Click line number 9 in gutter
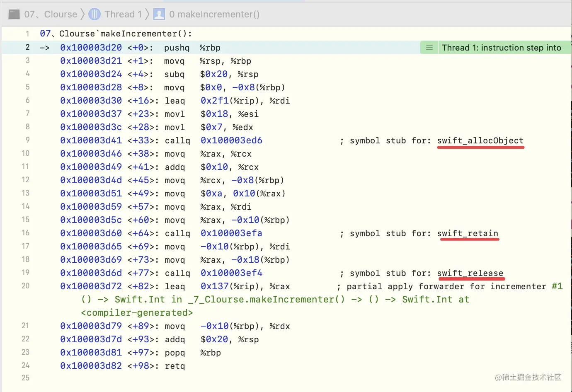 click(x=27, y=140)
